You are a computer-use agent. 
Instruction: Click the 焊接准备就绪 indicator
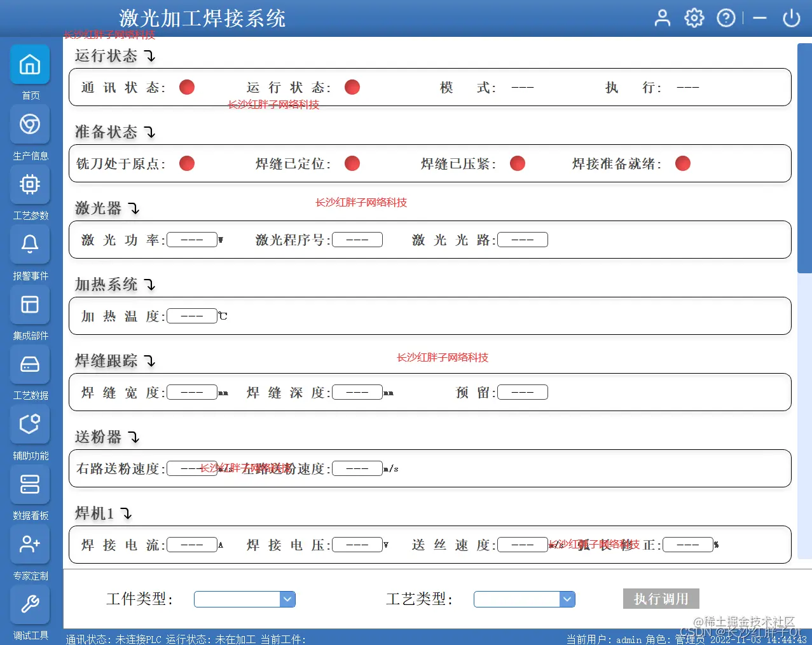[x=682, y=163]
